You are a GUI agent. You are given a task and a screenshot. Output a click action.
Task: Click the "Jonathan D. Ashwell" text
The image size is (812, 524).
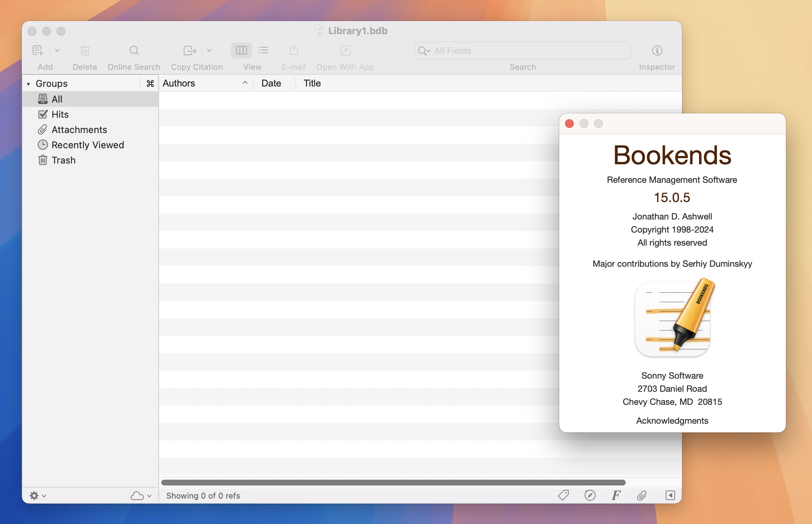tap(672, 216)
